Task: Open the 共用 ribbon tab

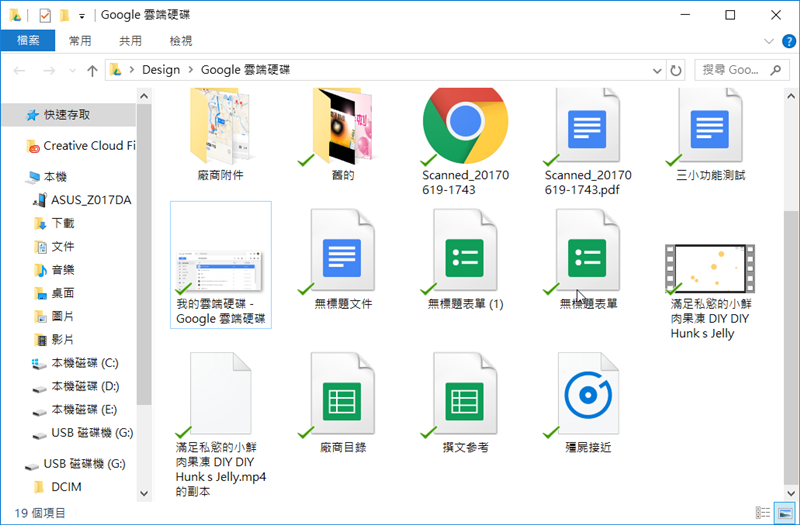Action: click(x=130, y=41)
